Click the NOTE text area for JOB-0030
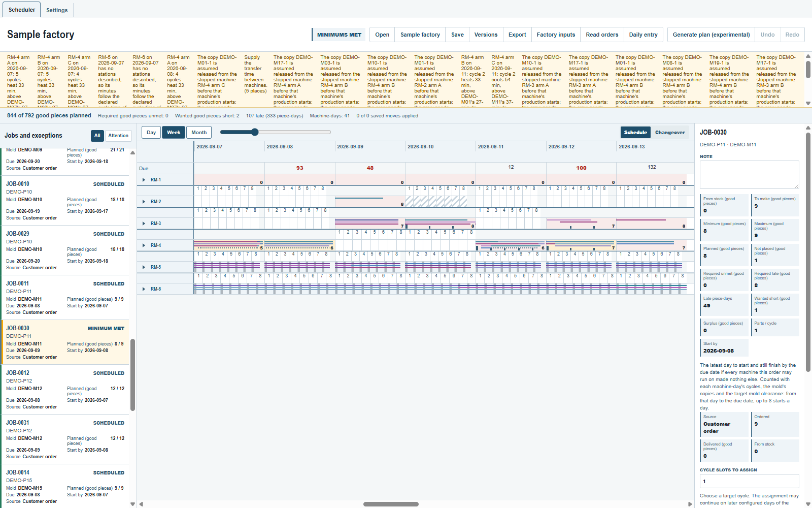Viewport: 812px width, 508px height. pos(749,175)
